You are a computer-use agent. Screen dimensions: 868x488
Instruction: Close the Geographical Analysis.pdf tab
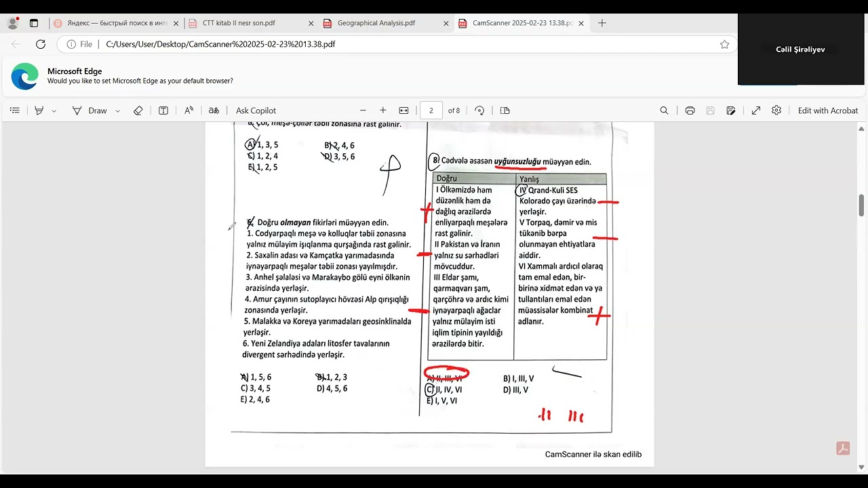point(446,23)
